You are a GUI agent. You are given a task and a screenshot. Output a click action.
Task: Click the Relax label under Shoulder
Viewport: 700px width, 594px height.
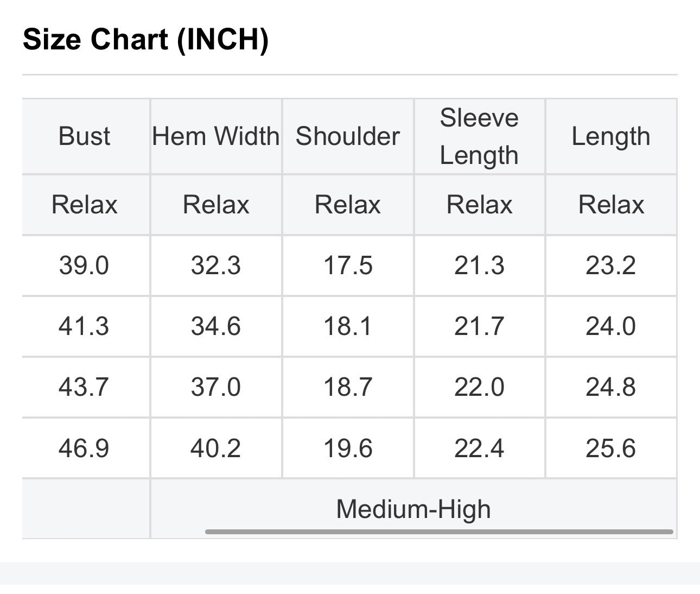click(348, 205)
